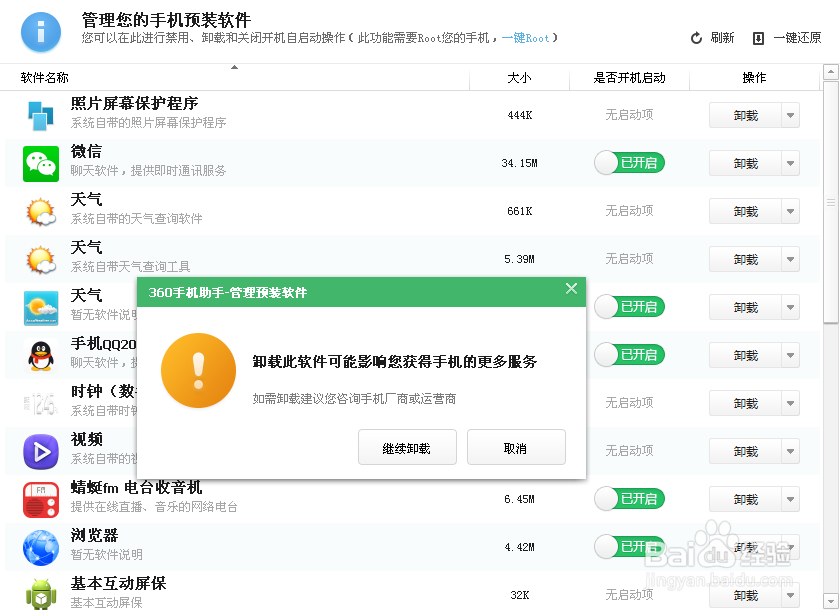Click the blue info icon in header
Viewport: 840px width, 610px height.
(x=41, y=33)
